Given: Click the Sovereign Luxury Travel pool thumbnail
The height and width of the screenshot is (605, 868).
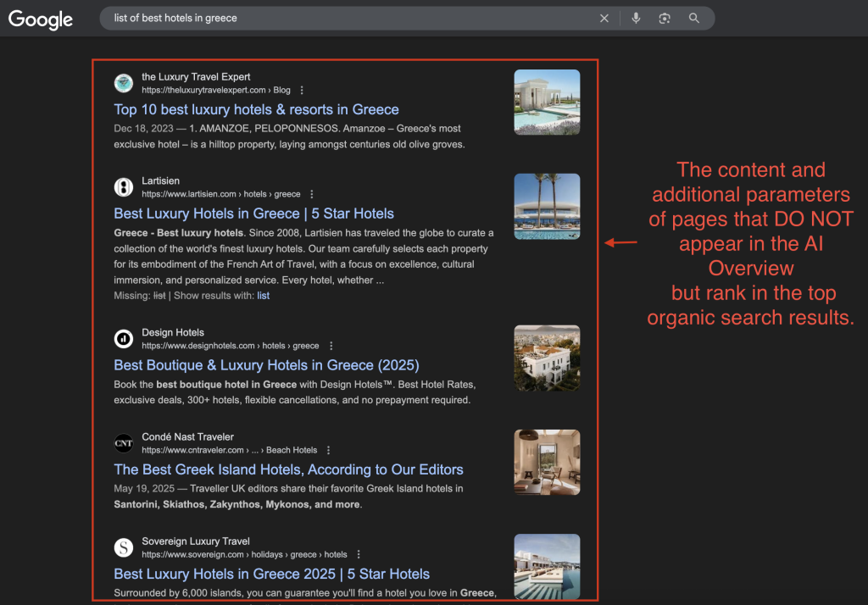Looking at the screenshot, I should [547, 566].
